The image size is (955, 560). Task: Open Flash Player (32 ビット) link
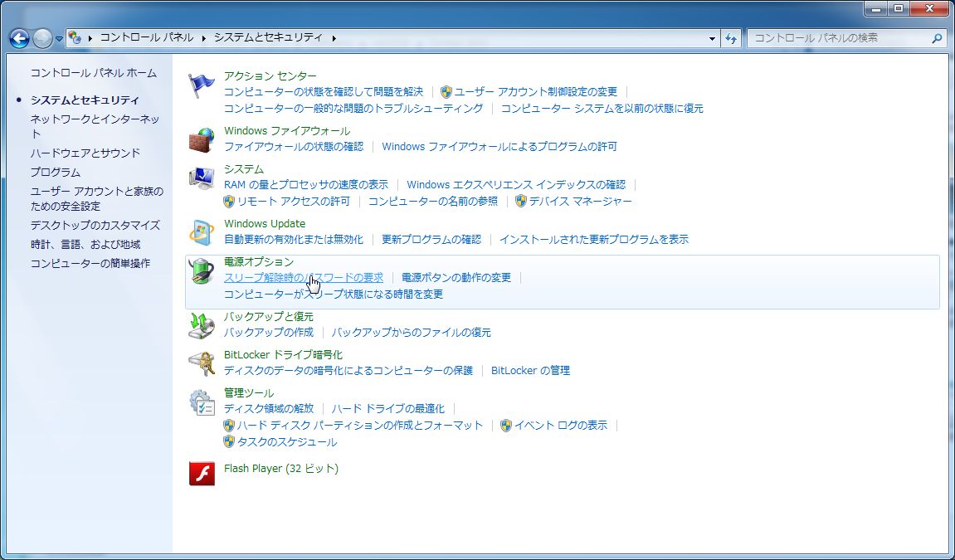[x=280, y=469]
